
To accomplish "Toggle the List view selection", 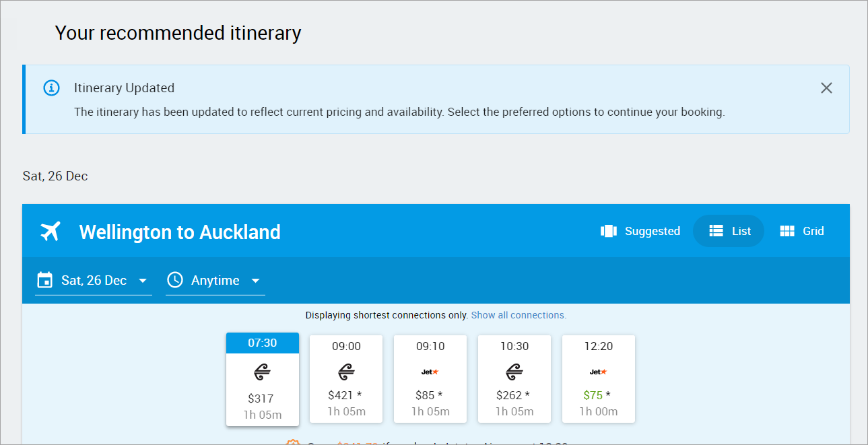I will pyautogui.click(x=729, y=230).
